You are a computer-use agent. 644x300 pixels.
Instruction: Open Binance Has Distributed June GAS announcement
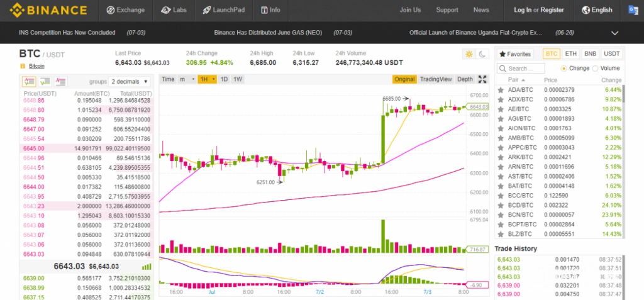pyautogui.click(x=268, y=33)
